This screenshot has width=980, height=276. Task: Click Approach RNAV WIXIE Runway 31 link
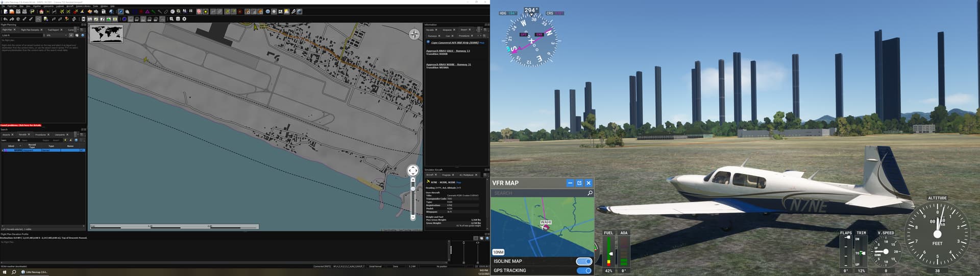449,64
